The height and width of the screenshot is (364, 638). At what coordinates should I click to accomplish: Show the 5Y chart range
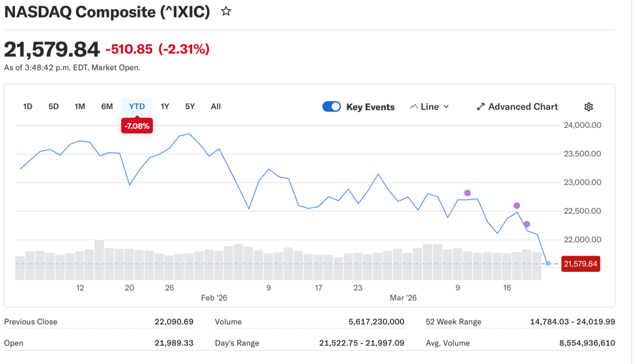pyautogui.click(x=190, y=107)
